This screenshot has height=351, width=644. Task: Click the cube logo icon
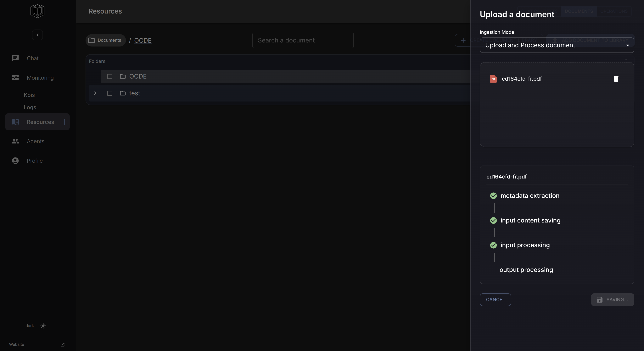37,11
